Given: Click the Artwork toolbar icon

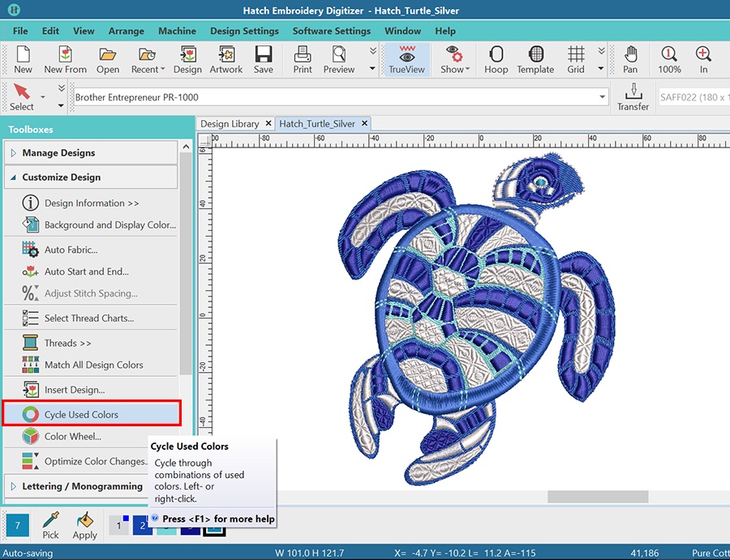Looking at the screenshot, I should tap(225, 59).
